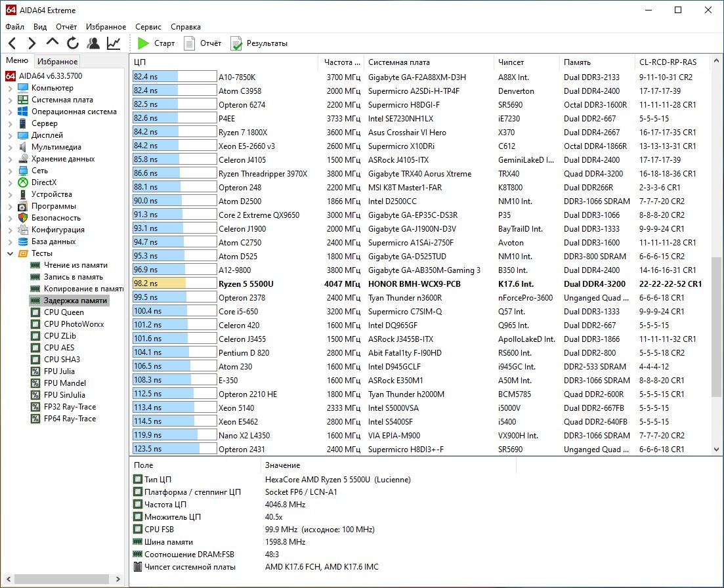Click the green Старт play icon
724x588 pixels.
tap(143, 43)
